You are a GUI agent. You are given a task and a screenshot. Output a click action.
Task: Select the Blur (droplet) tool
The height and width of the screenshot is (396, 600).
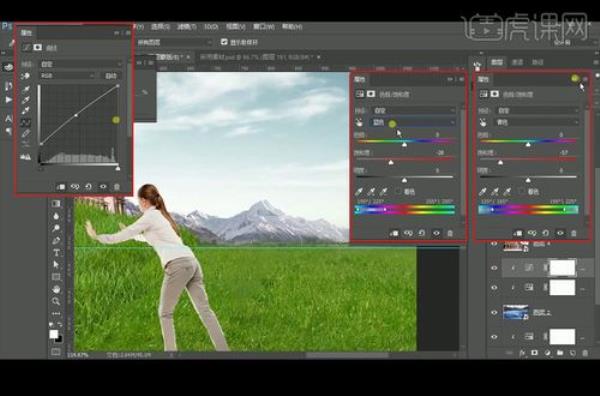tap(56, 216)
